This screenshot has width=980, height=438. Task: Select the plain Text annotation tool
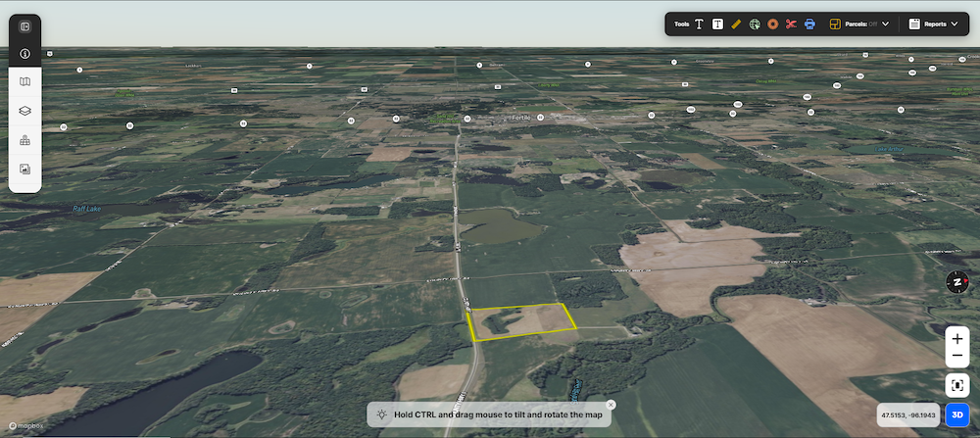click(x=700, y=24)
